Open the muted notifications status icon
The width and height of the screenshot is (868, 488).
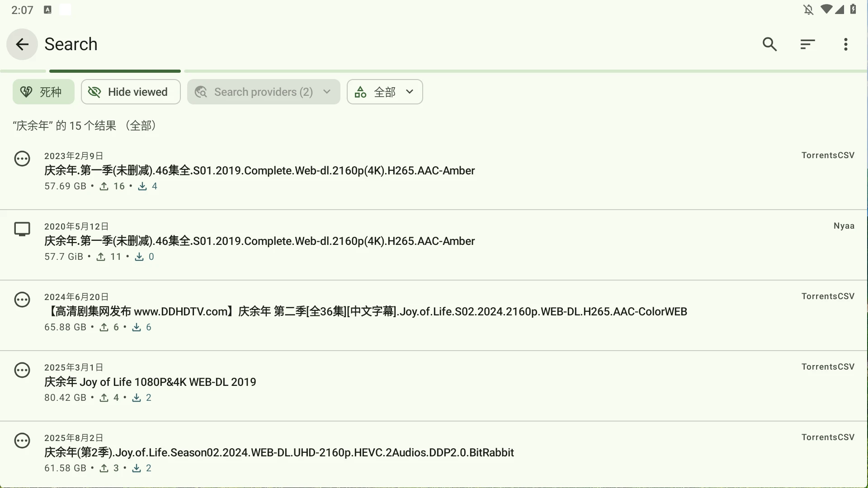808,9
